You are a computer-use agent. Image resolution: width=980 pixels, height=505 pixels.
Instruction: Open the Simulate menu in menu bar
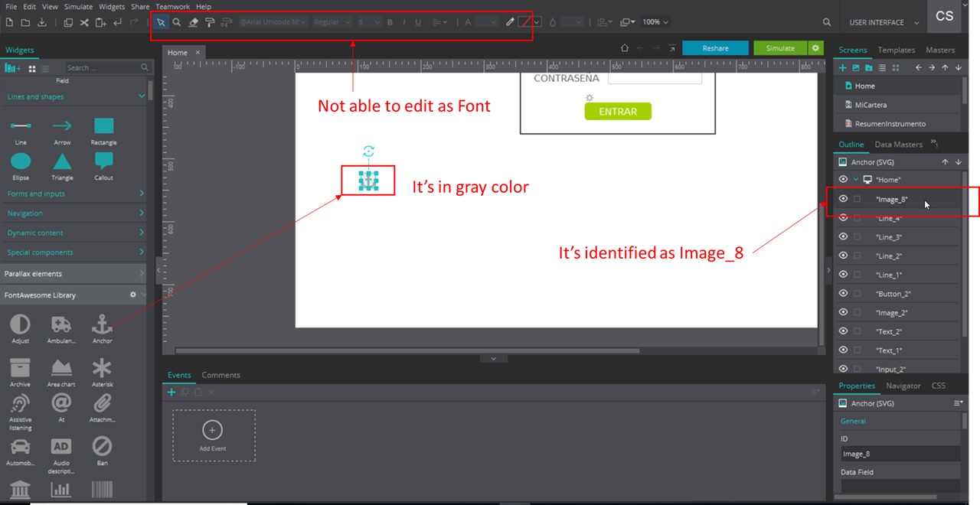tap(78, 6)
